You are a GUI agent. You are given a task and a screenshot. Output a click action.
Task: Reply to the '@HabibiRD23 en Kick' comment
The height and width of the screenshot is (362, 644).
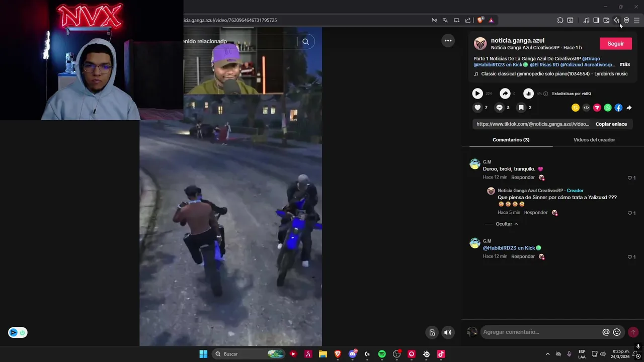click(x=523, y=256)
